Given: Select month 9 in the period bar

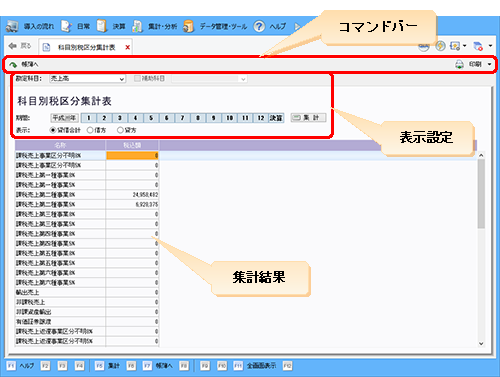Looking at the screenshot, I should (214, 118).
